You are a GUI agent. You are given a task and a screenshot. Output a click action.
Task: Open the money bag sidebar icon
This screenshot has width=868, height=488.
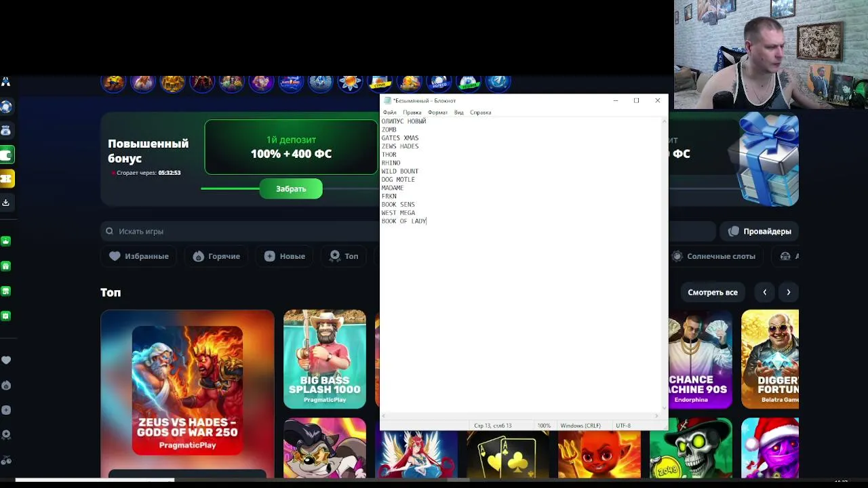click(5, 130)
